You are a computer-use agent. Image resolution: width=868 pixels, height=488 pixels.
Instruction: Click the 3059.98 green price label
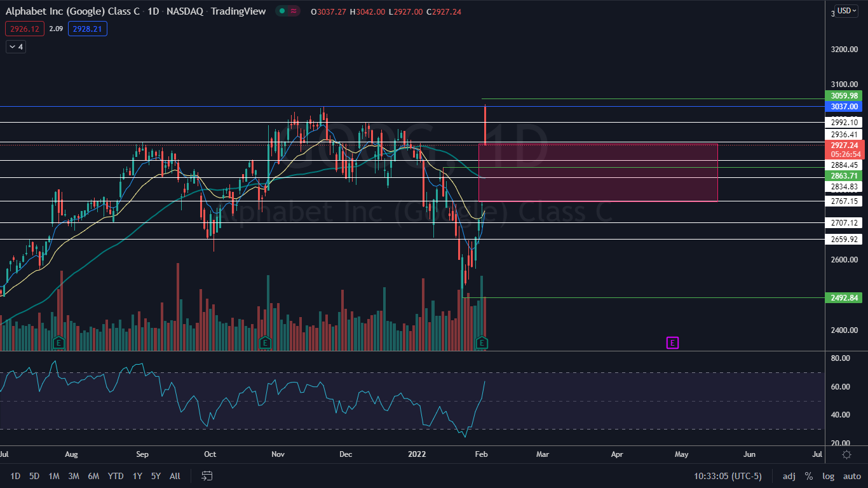coord(843,96)
